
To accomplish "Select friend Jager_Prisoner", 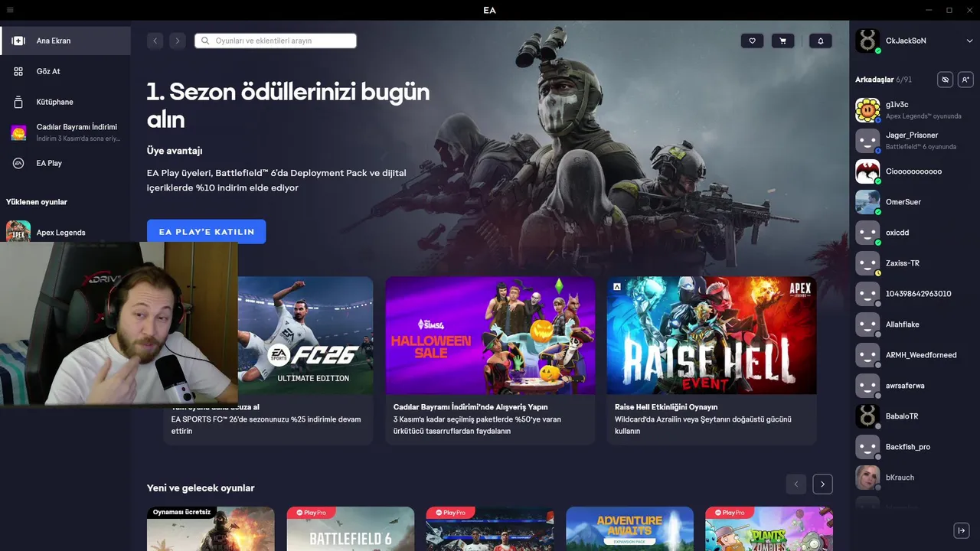I will click(x=914, y=141).
